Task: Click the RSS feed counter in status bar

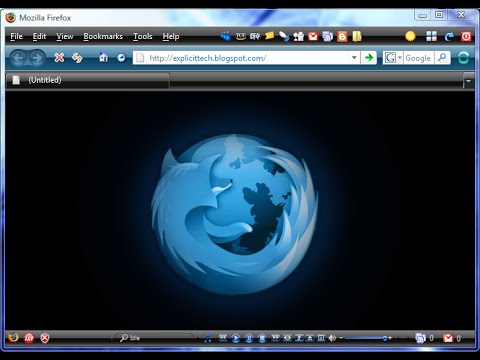Action: click(x=425, y=338)
